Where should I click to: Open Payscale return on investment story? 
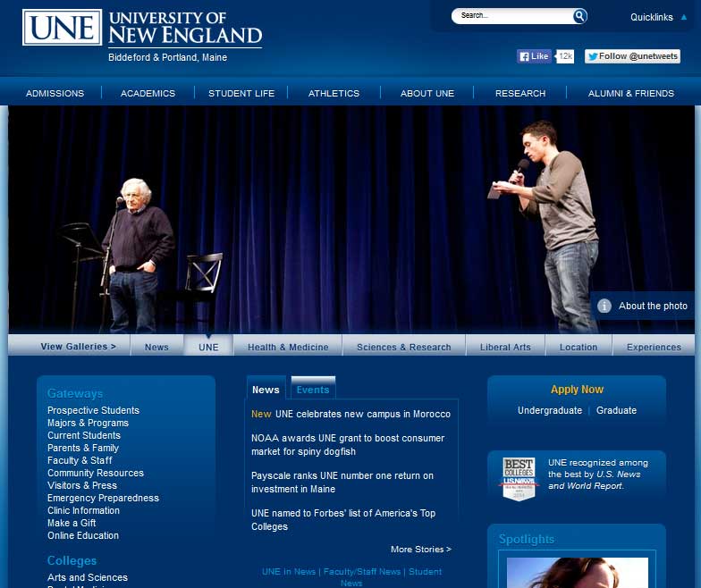click(x=342, y=483)
